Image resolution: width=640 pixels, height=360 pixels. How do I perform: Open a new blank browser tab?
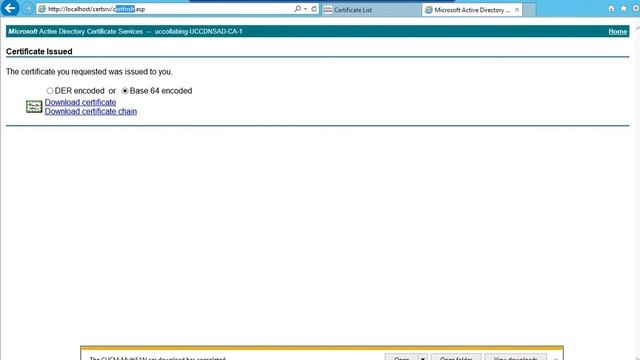pos(529,10)
